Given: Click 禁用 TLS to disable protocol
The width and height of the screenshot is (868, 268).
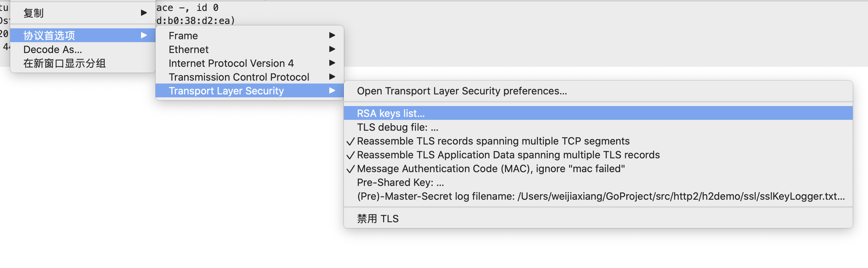Looking at the screenshot, I should click(x=378, y=219).
